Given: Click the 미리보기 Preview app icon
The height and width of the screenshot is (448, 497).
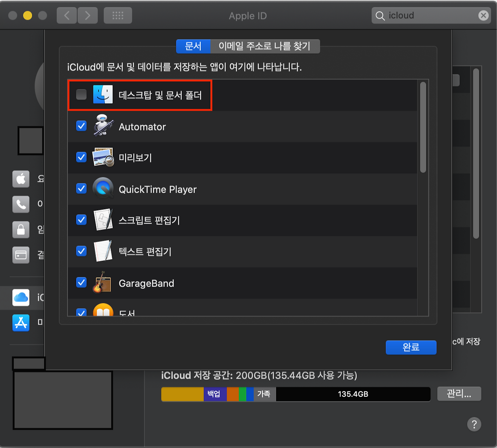Looking at the screenshot, I should click(103, 157).
